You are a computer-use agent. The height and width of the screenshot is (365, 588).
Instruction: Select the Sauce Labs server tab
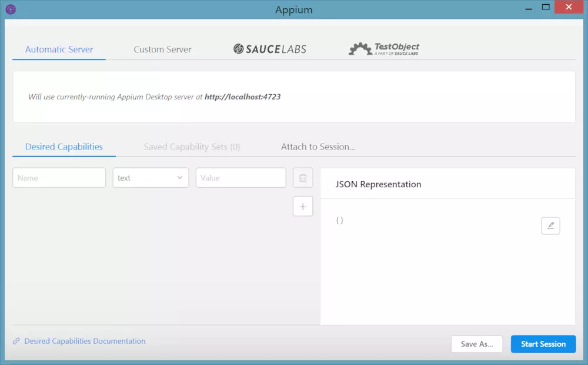pyautogui.click(x=270, y=49)
